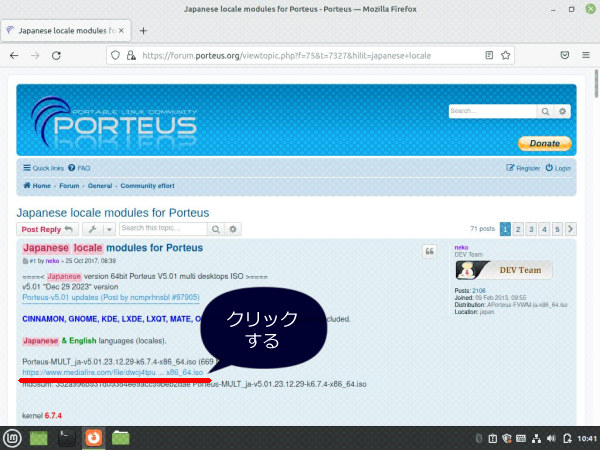This screenshot has height=450, width=600.
Task: Open the post title in first post
Action: pyautogui.click(x=112, y=248)
